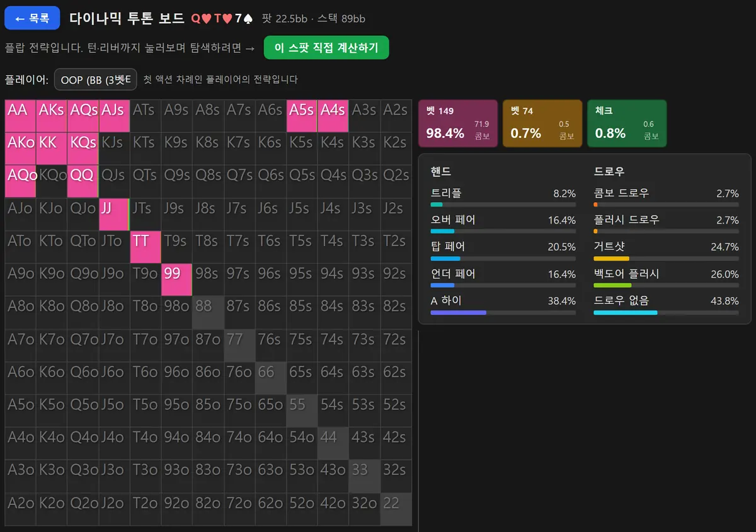The image size is (756, 532).
Task: Select the 벳 149 action card
Action: tap(458, 123)
